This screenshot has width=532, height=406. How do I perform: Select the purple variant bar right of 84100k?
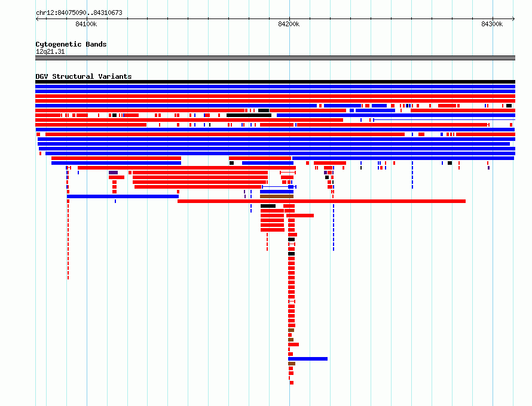point(114,173)
